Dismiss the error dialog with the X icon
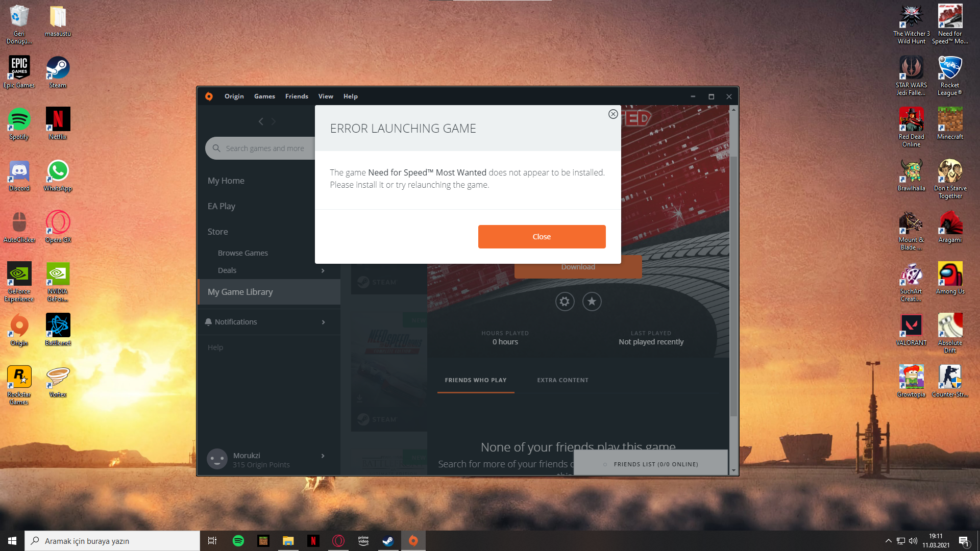The height and width of the screenshot is (551, 980). [613, 114]
